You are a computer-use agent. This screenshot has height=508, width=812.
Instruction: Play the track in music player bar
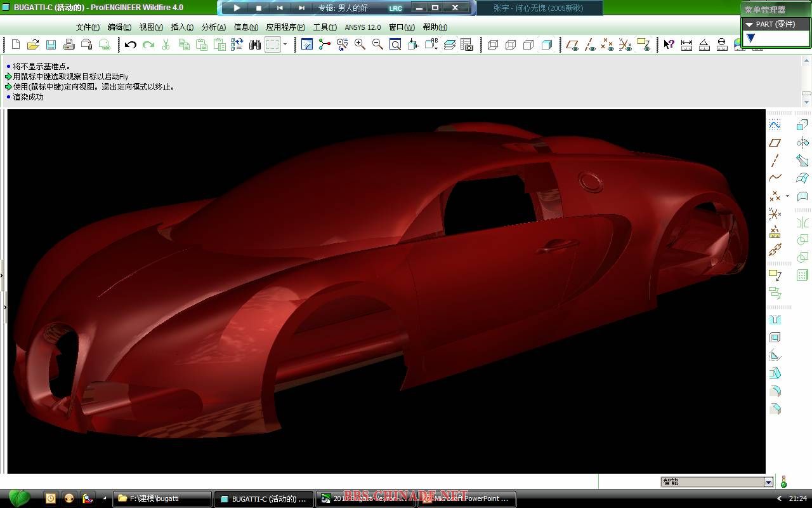coord(237,8)
